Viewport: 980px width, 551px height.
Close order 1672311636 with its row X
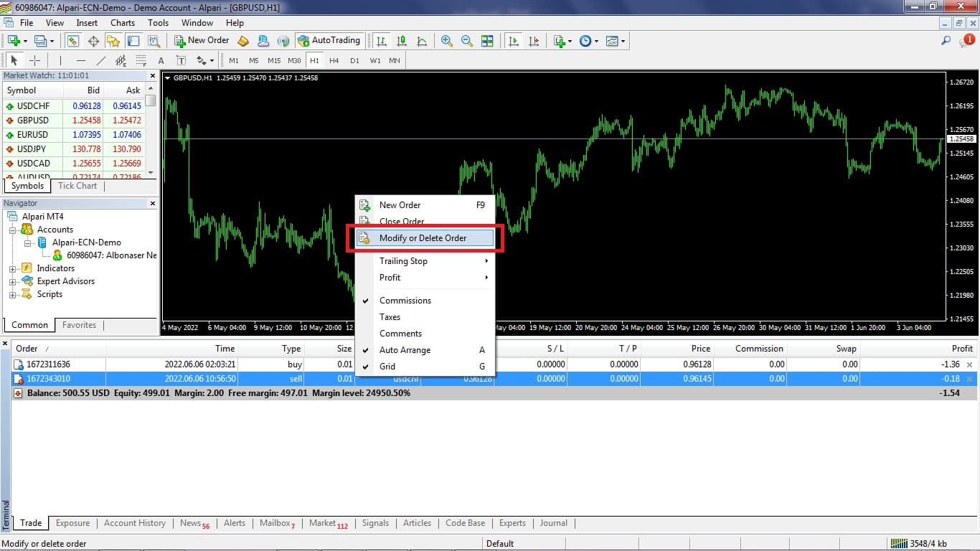pyautogui.click(x=970, y=364)
